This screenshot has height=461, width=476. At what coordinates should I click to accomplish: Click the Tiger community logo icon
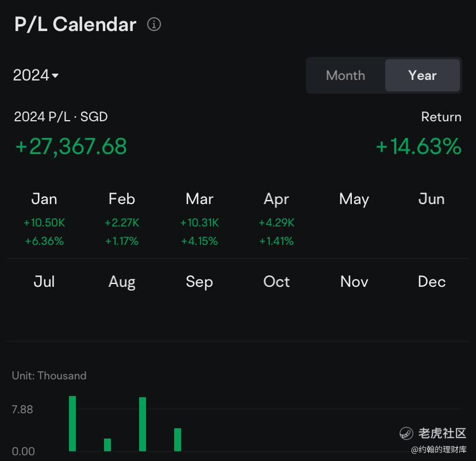(x=406, y=433)
